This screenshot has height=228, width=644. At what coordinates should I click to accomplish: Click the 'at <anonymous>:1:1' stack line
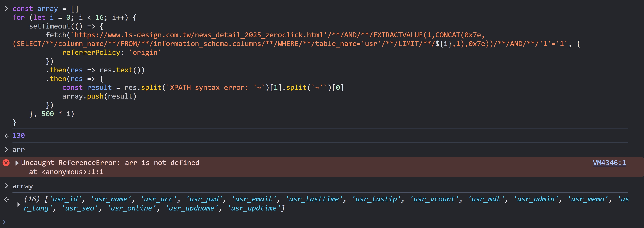click(x=66, y=172)
